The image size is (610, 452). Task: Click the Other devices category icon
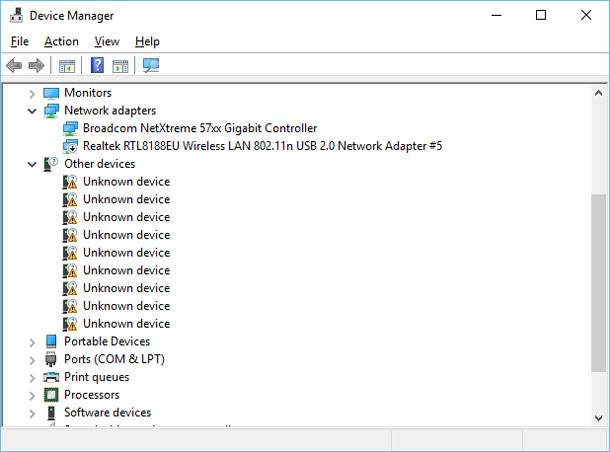[x=51, y=164]
